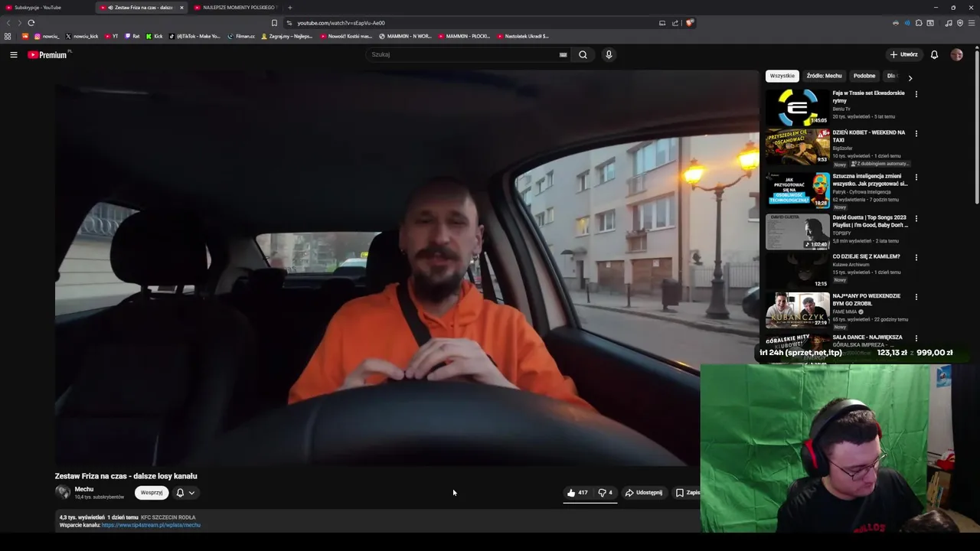Click the Utwórz create button

pos(903,54)
